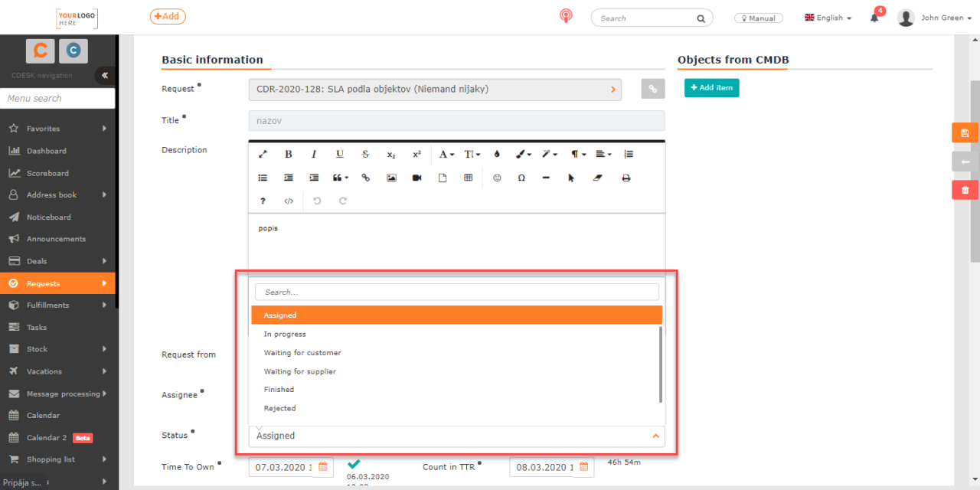
Task: Collapse the CDESK navigation sidebar
Action: (104, 75)
